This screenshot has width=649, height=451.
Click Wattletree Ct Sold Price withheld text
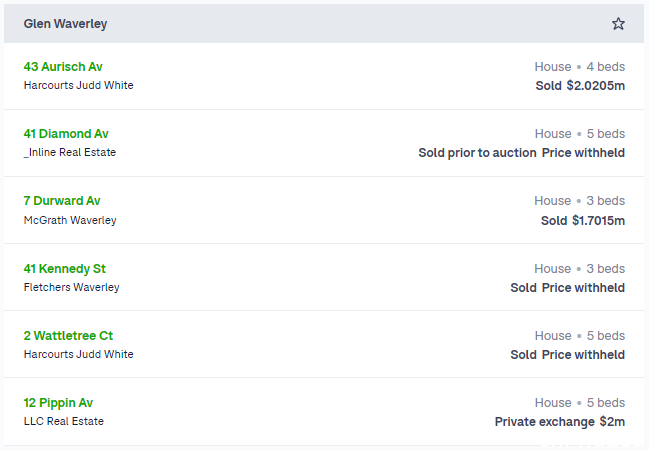567,355
